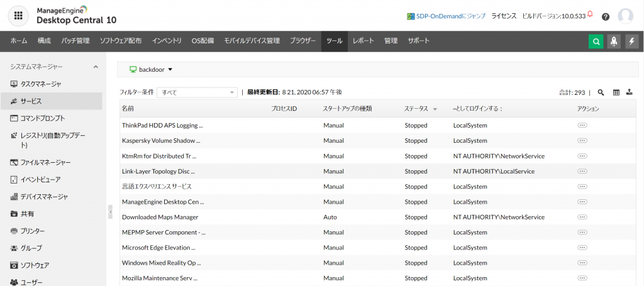Image resolution: width=644 pixels, height=286 pixels.
Task: Open the インベントリ menu tab
Action: [x=167, y=41]
